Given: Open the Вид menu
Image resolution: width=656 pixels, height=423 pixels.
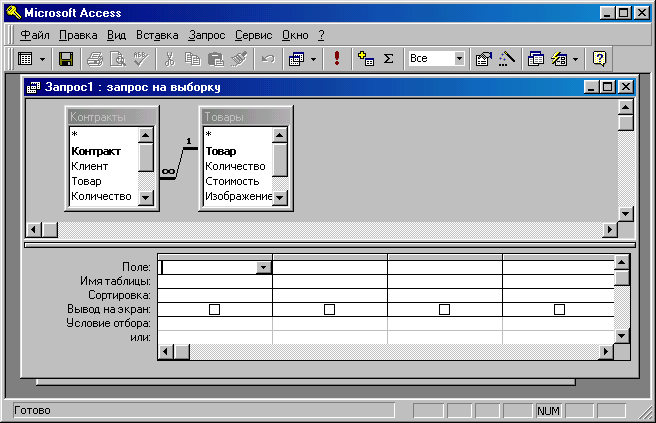Looking at the screenshot, I should (116, 35).
